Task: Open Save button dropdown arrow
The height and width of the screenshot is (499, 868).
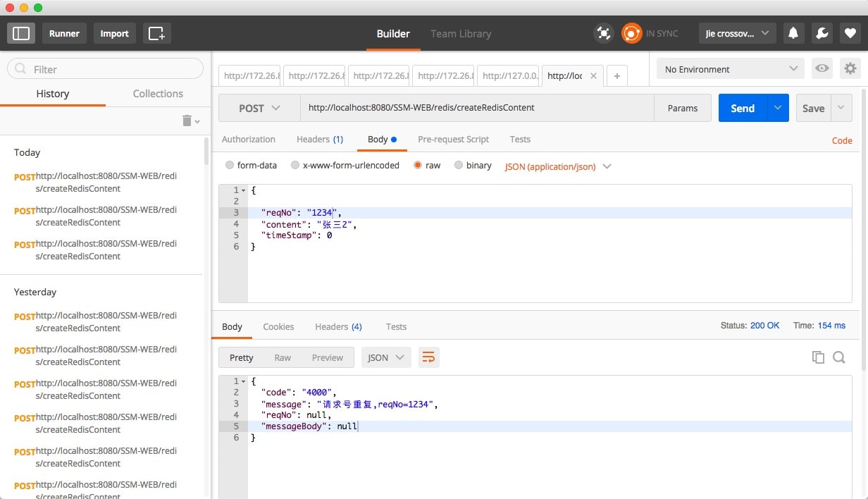Action: pos(841,108)
